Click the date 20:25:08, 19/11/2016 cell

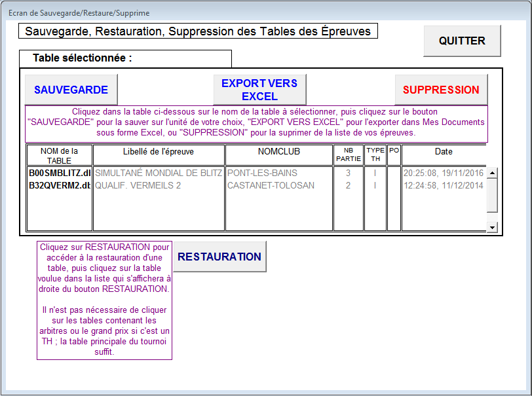coord(443,173)
